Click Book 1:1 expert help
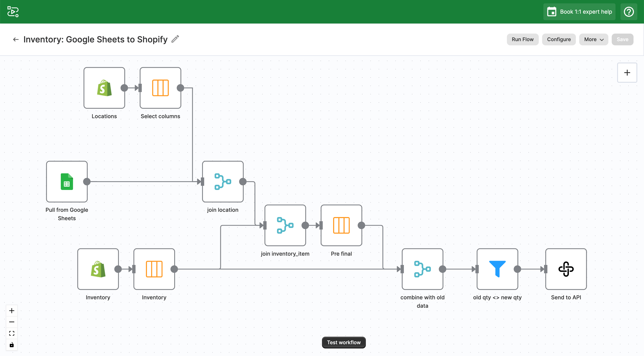 [579, 12]
